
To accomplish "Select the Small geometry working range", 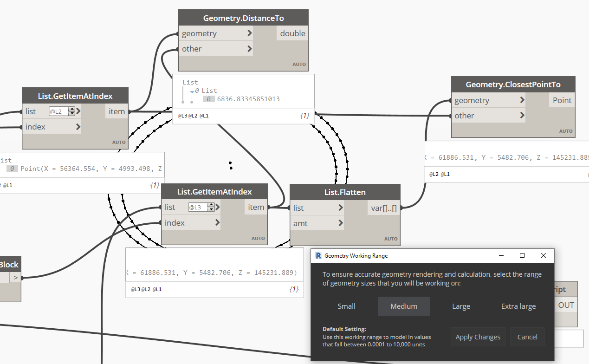I will tap(346, 306).
